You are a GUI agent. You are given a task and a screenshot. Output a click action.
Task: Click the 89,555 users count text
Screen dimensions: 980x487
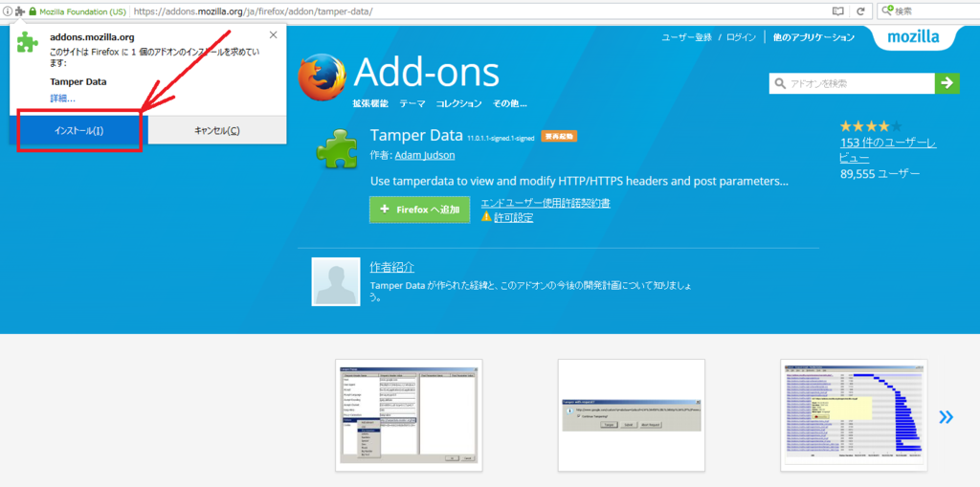(880, 174)
